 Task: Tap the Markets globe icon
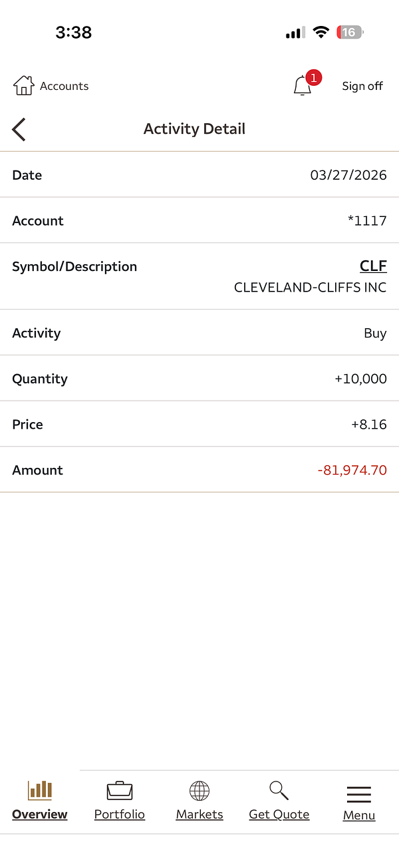(199, 791)
